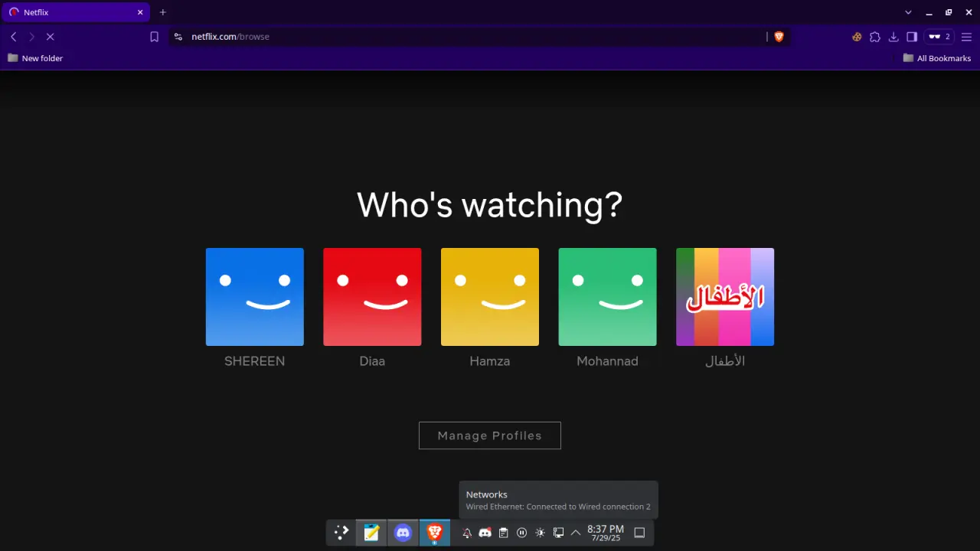Open Brave Shields lion icon in address bar

click(x=779, y=37)
